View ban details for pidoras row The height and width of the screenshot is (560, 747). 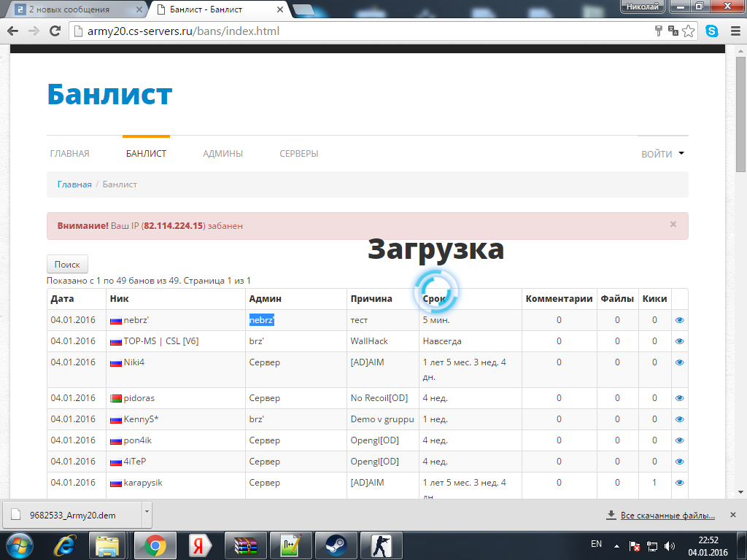[x=679, y=398]
